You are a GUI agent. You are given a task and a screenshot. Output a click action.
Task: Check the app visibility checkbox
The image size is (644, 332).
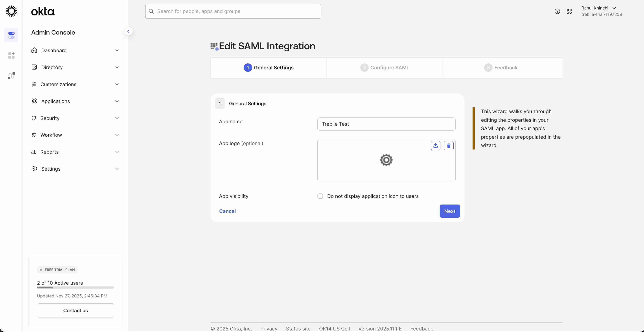[320, 196]
